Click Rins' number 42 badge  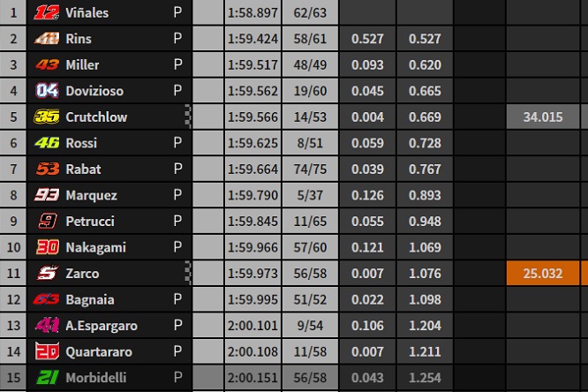tap(47, 38)
